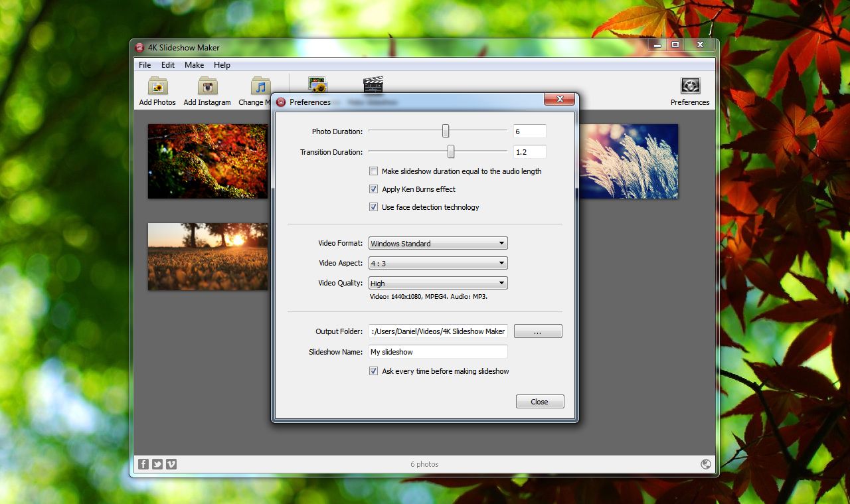Open the Edit menu
The height and width of the screenshot is (504, 850).
pos(168,65)
